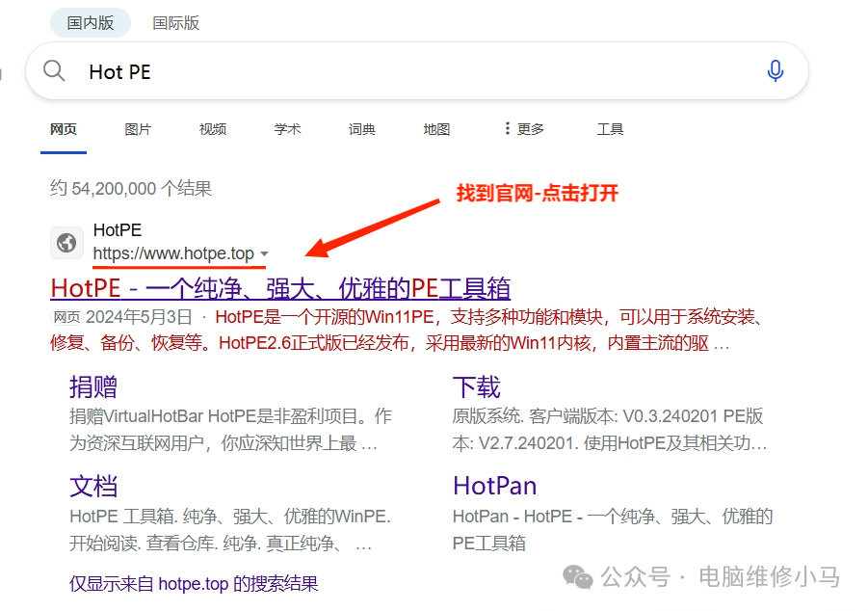
Task: Open the HotPE 纯净、强大、优雅的PE工具箱 result title
Action: [x=280, y=288]
